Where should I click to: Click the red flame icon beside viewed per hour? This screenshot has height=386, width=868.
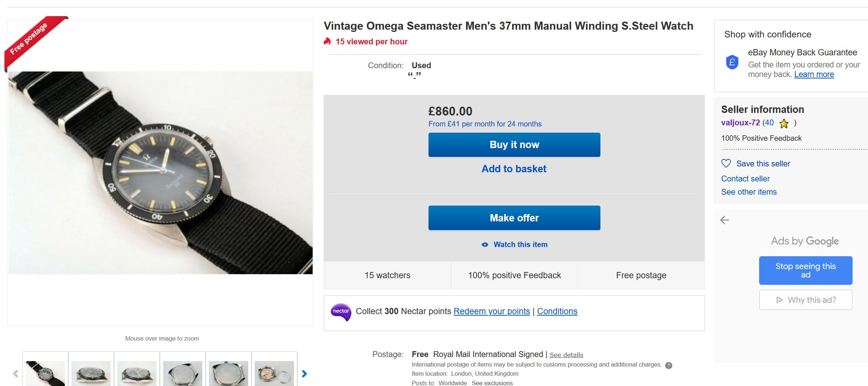click(x=327, y=41)
